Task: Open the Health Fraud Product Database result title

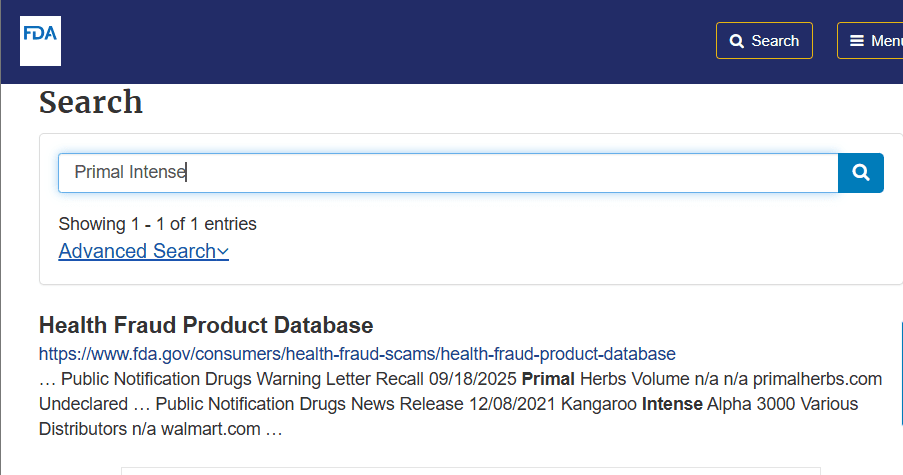Action: (x=206, y=325)
